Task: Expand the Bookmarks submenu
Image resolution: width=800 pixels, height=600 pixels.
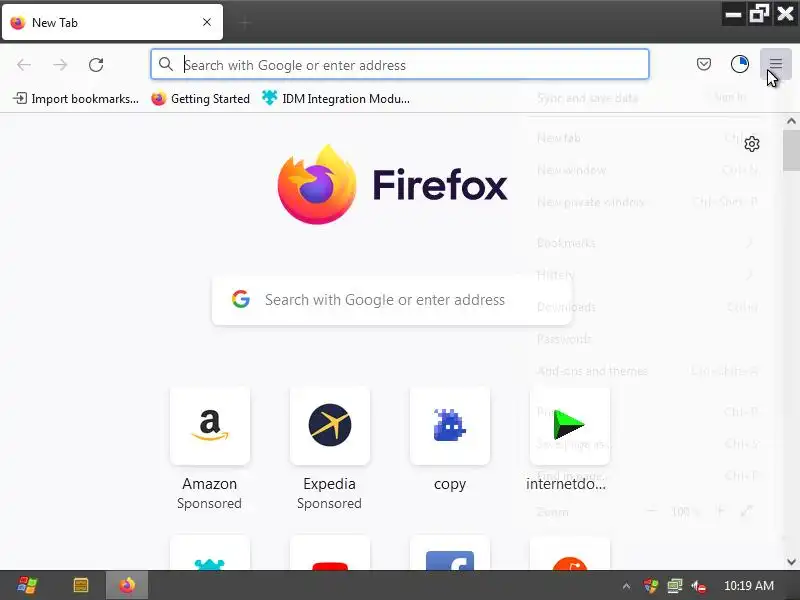Action: (x=647, y=243)
